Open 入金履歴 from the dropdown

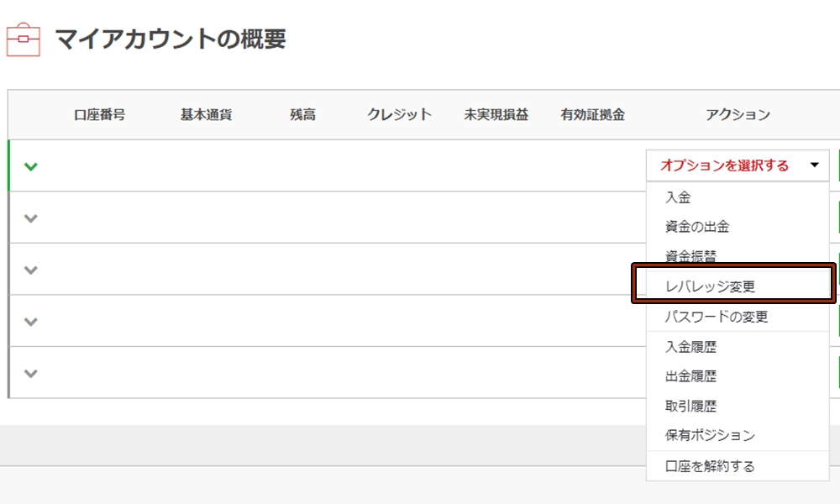click(x=690, y=347)
